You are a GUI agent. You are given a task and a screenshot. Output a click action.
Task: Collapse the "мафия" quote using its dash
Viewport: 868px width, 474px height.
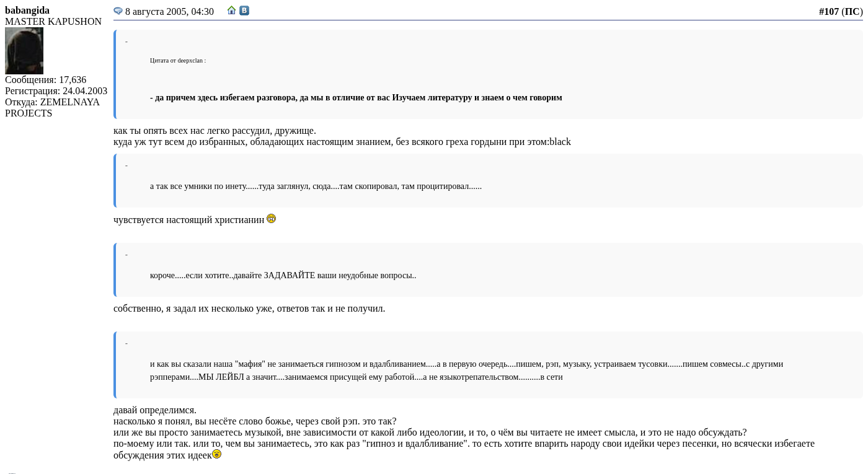(x=126, y=343)
